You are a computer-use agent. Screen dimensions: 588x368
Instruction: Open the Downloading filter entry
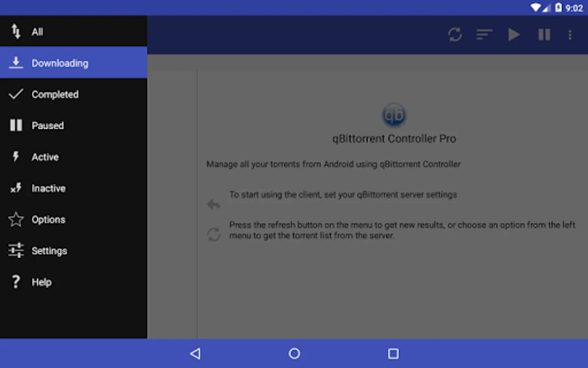tap(73, 63)
